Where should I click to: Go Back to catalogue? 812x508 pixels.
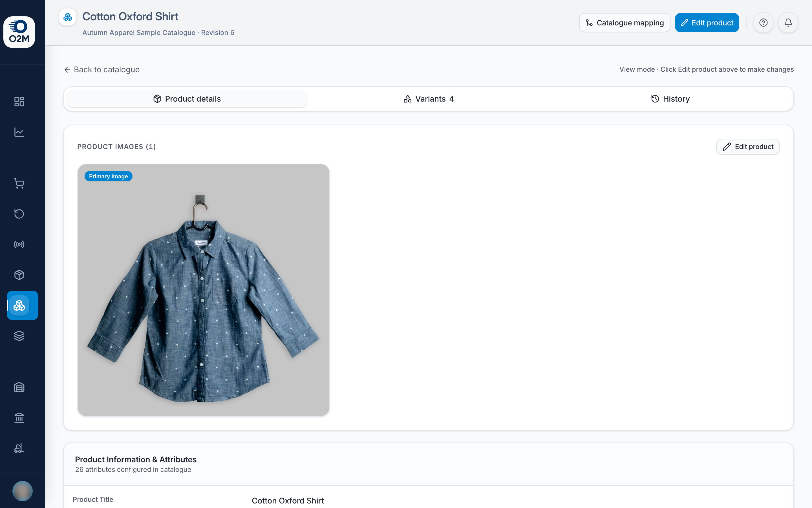pos(102,69)
